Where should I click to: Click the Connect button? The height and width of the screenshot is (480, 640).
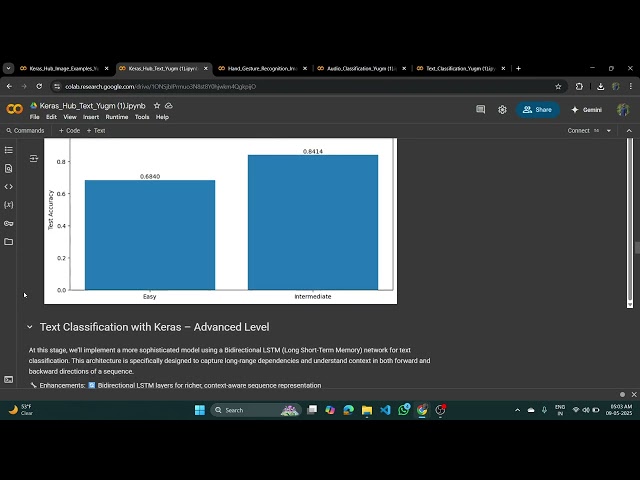pyautogui.click(x=578, y=131)
